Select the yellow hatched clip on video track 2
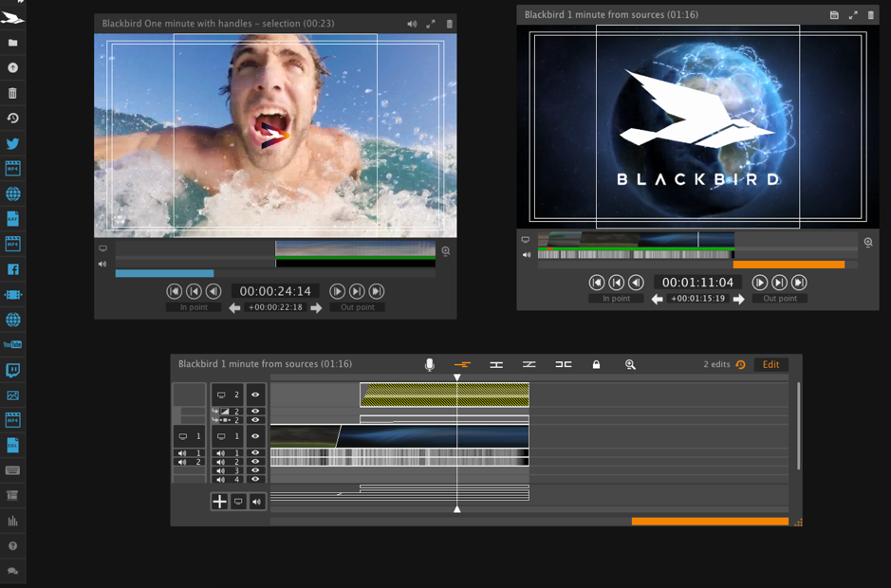Screen dimensions: 891x588 444,395
